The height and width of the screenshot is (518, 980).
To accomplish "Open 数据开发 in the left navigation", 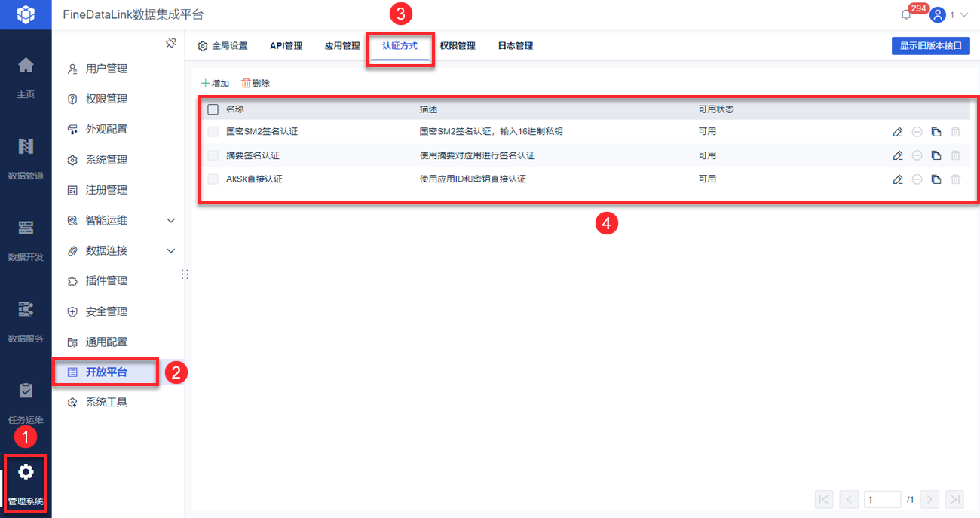I will point(26,240).
